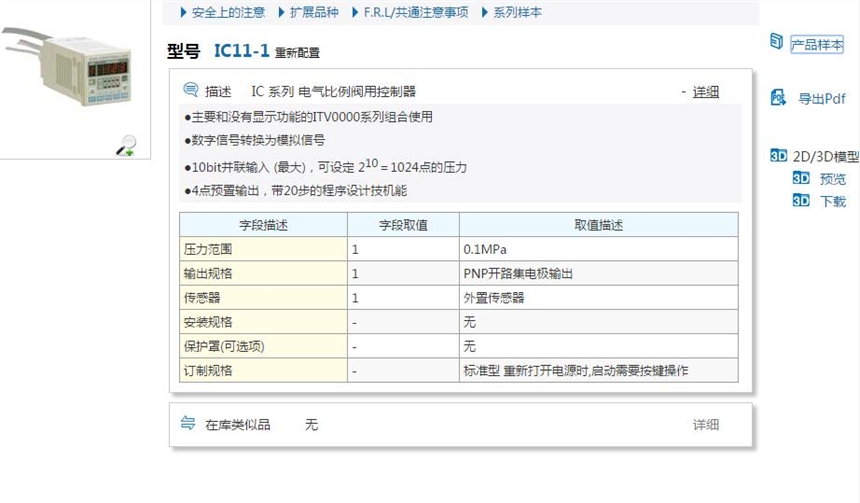Viewport: 860px width, 503px height.
Task: Open 详细 link in 在库类似品 panel
Action: (706, 425)
